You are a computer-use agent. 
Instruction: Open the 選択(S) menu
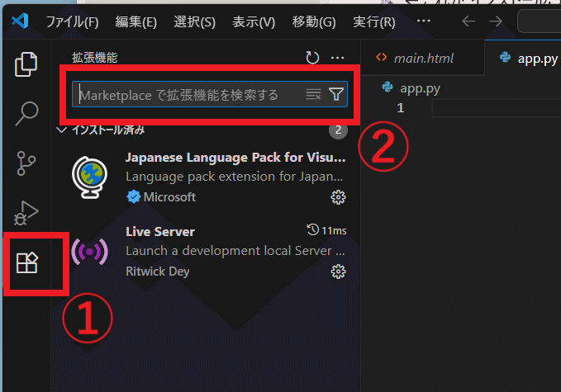point(195,22)
